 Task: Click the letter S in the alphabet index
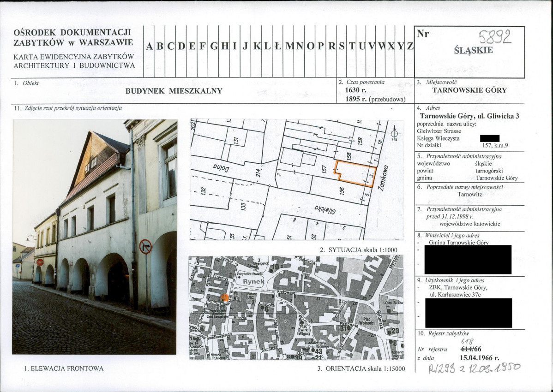342,46
